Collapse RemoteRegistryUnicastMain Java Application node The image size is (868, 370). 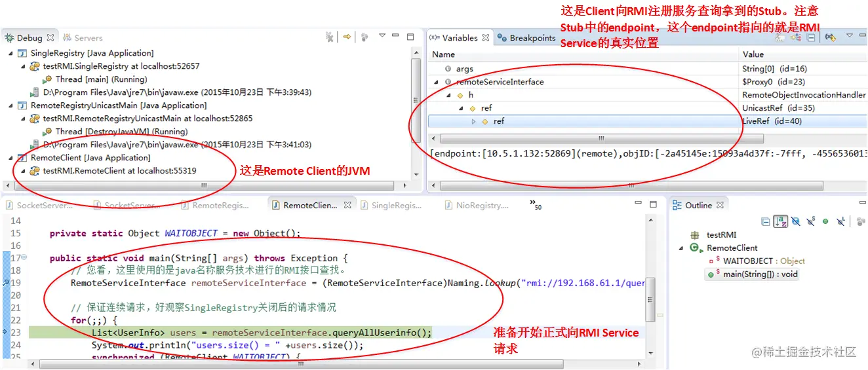[10, 105]
